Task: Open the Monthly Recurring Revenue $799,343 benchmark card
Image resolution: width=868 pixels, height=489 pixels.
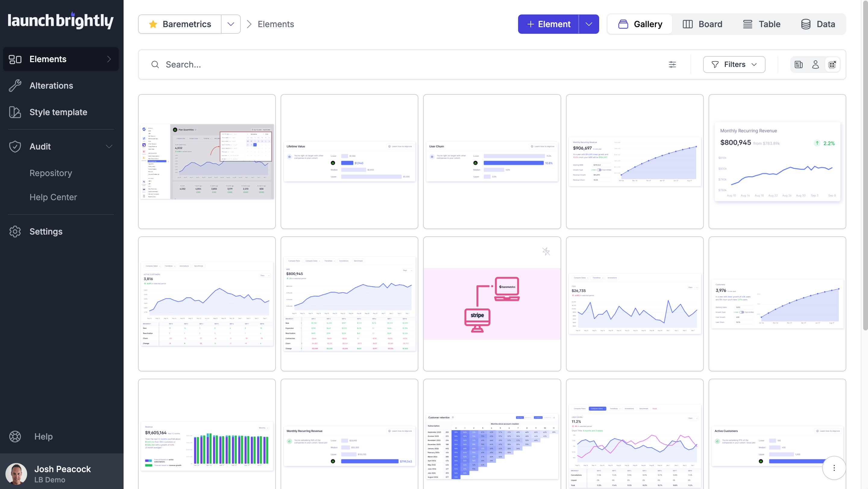Action: coord(349,434)
